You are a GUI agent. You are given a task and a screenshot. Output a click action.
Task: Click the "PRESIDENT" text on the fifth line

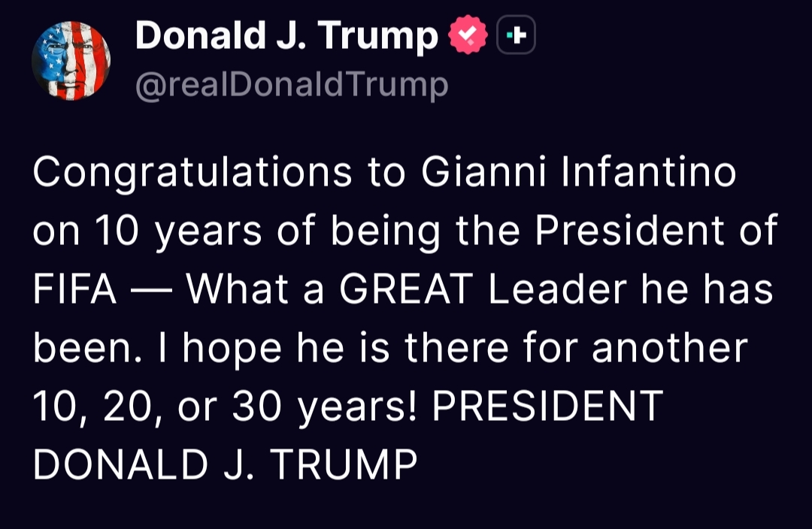[x=548, y=407]
